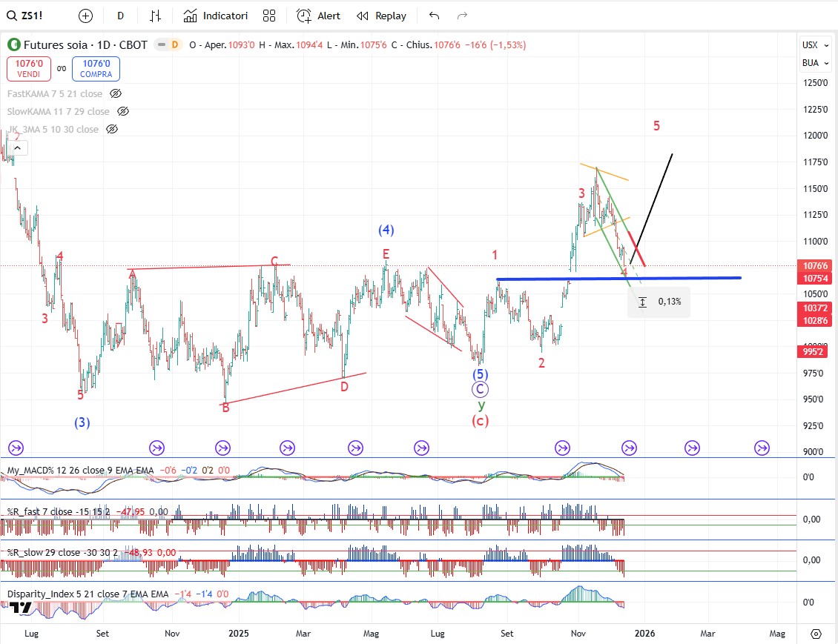
Task: Click the 1076'0 COMPRA buy button
Action: [96, 69]
